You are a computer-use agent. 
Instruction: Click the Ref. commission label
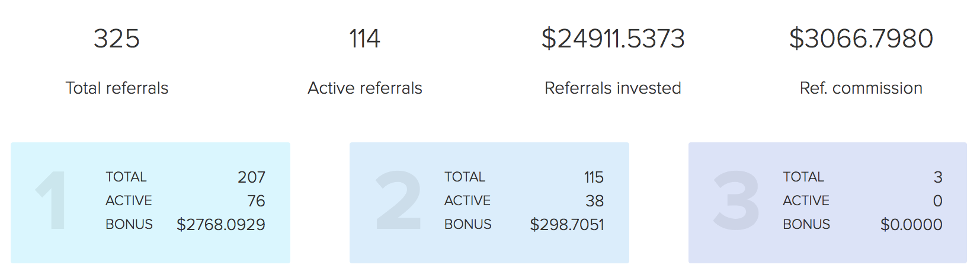pyautogui.click(x=861, y=88)
